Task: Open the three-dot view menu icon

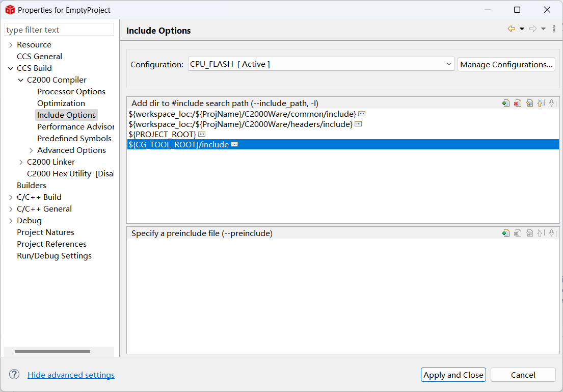Action: coord(554,29)
